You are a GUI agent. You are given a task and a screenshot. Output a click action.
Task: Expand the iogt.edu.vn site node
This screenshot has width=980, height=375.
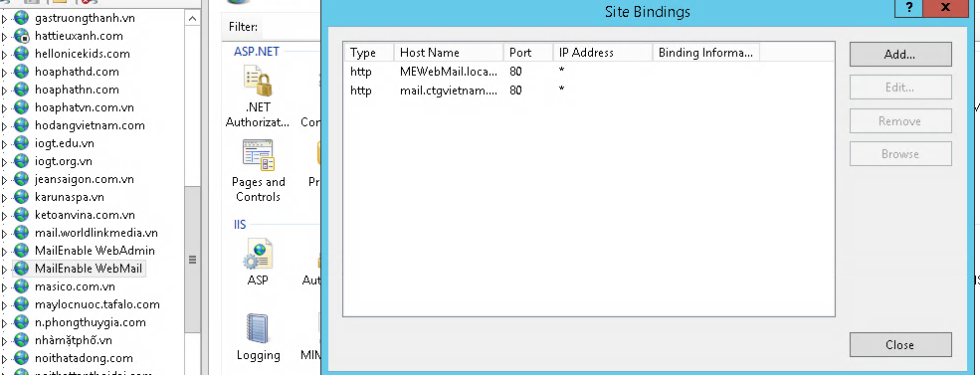(4, 144)
